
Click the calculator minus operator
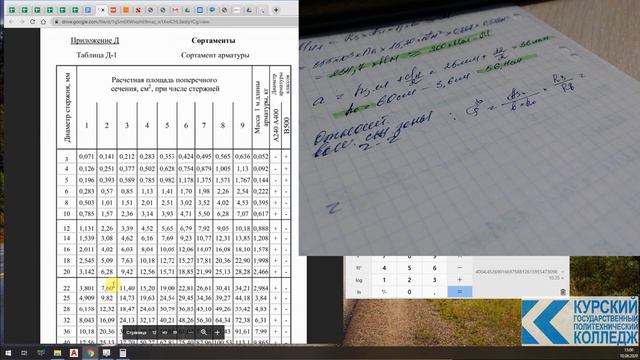click(460, 268)
